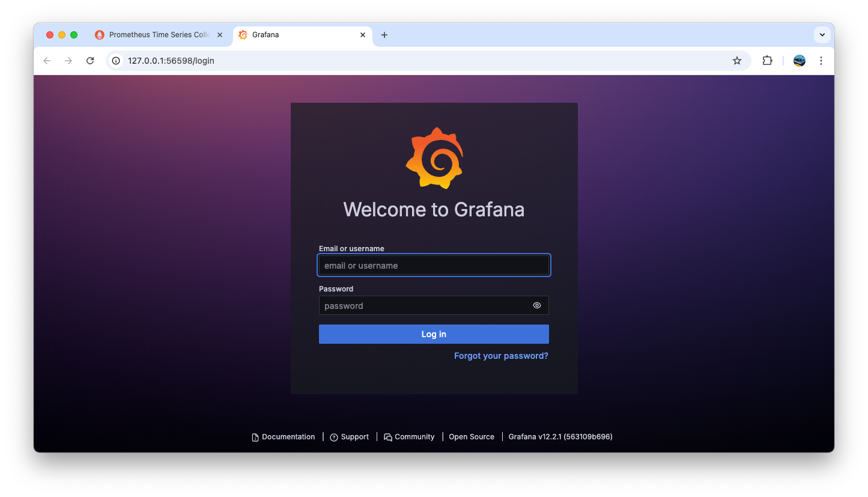The height and width of the screenshot is (497, 868).
Task: Click the address bar URL
Action: [x=171, y=61]
